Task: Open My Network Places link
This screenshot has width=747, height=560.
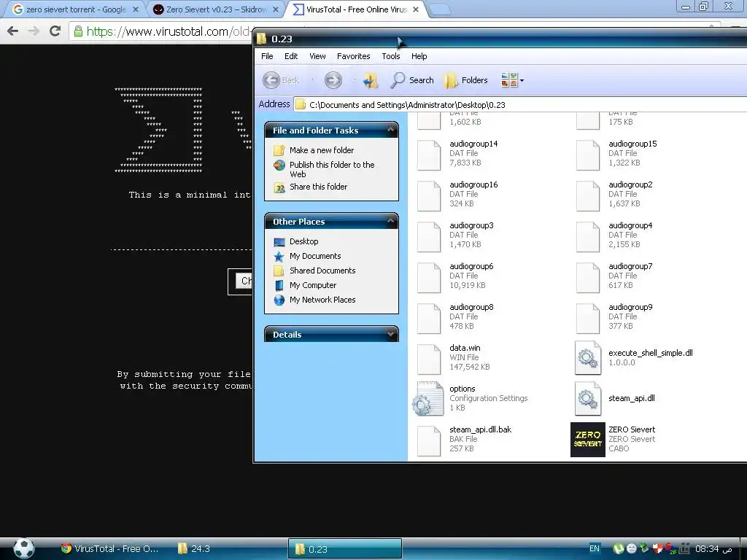Action: pyautogui.click(x=322, y=300)
